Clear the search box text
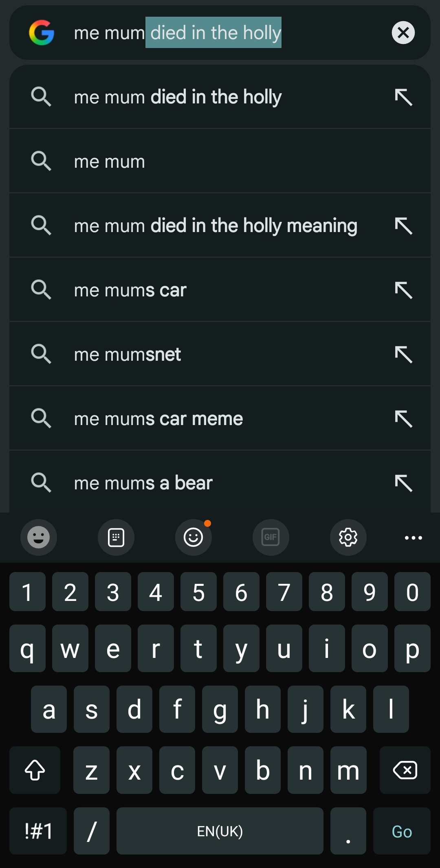This screenshot has height=868, width=440. click(403, 33)
